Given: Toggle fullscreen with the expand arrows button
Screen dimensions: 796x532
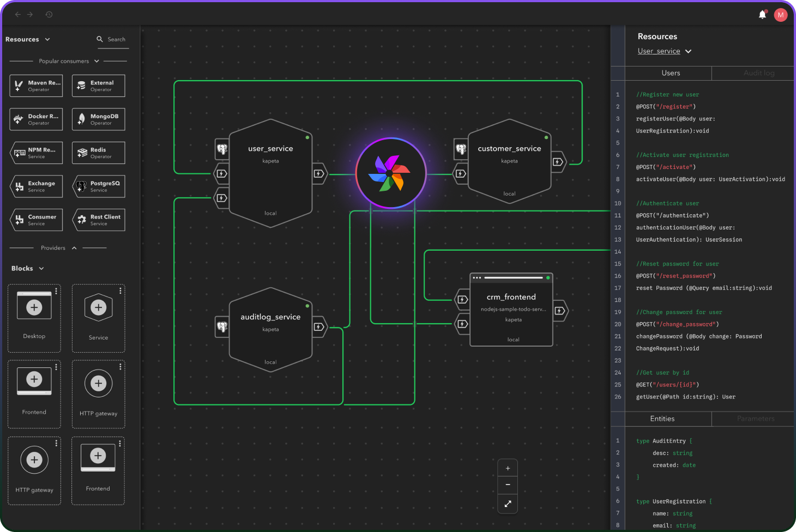Looking at the screenshot, I should (x=508, y=504).
